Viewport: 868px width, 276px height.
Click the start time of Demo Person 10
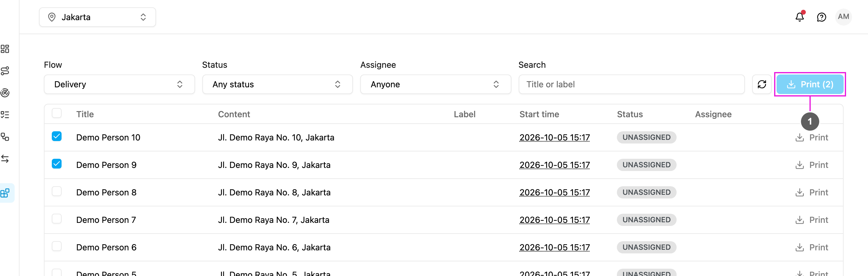(x=555, y=137)
